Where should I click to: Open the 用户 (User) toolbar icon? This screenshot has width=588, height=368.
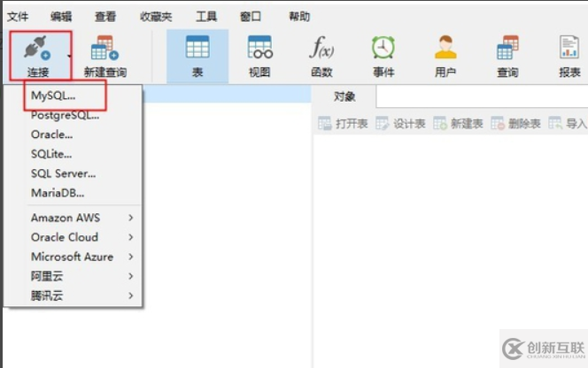point(445,47)
